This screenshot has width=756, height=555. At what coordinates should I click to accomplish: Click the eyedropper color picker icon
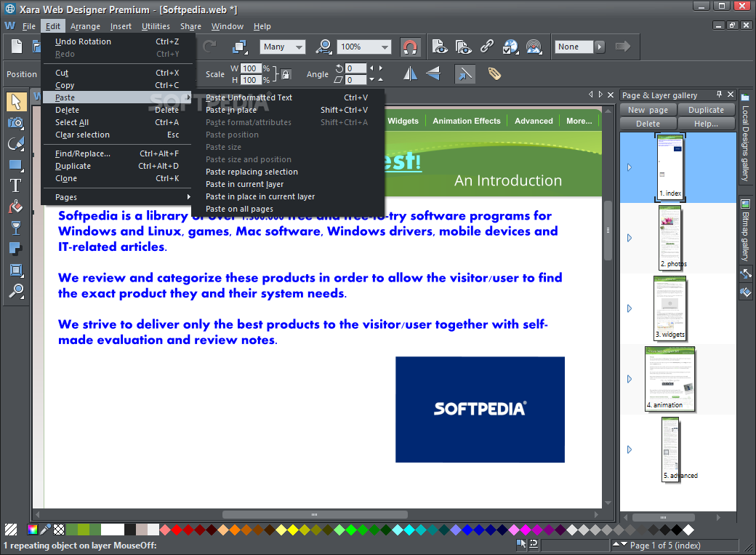pos(45,530)
